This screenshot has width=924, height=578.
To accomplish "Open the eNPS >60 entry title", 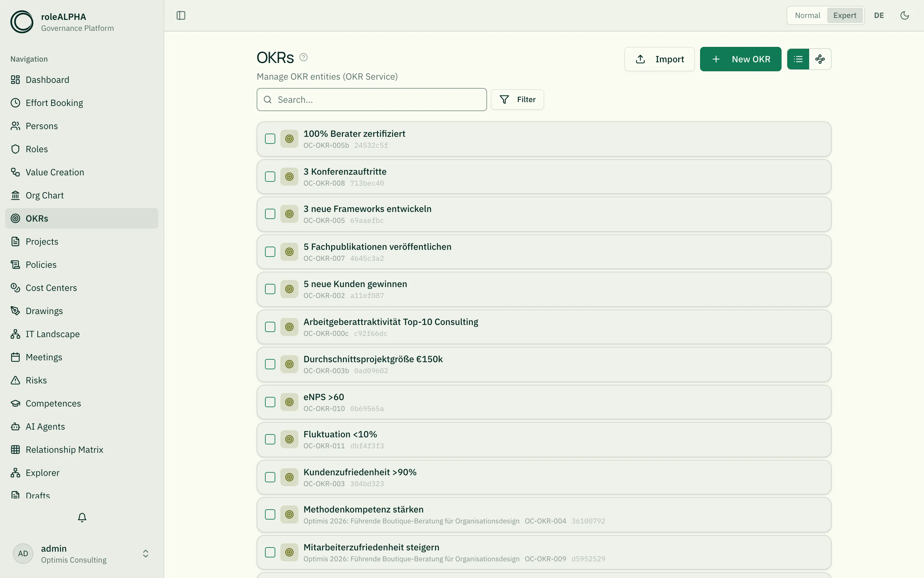I will pyautogui.click(x=324, y=397).
